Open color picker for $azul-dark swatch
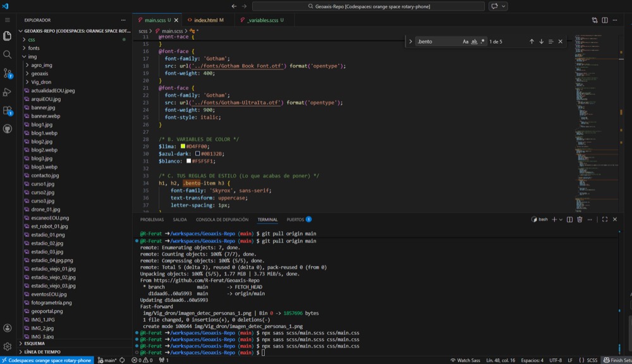 tap(197, 154)
